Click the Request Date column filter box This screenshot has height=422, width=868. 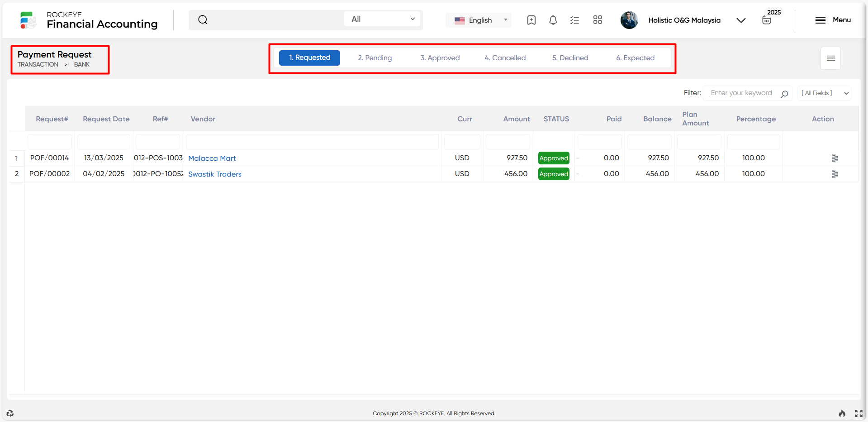tap(104, 142)
